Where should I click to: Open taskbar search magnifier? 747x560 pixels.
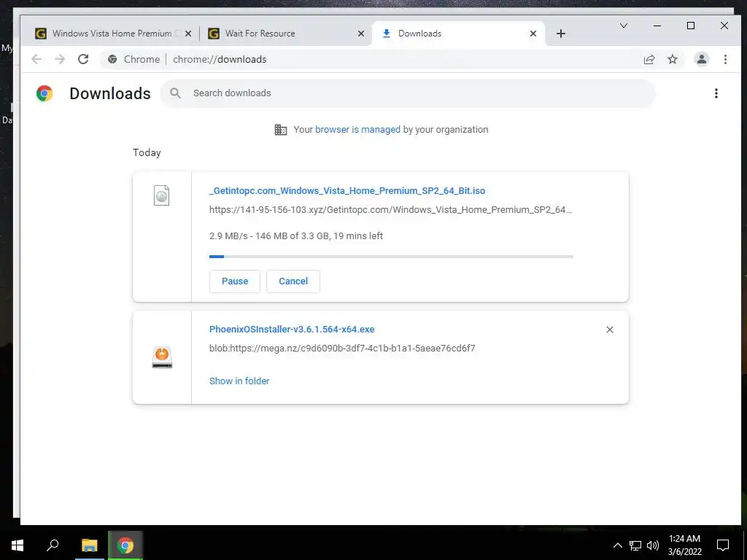[53, 545]
